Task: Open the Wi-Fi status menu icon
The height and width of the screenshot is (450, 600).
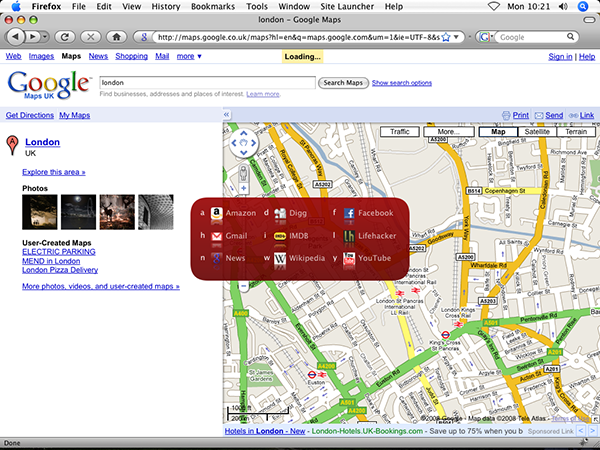Action: (494, 6)
